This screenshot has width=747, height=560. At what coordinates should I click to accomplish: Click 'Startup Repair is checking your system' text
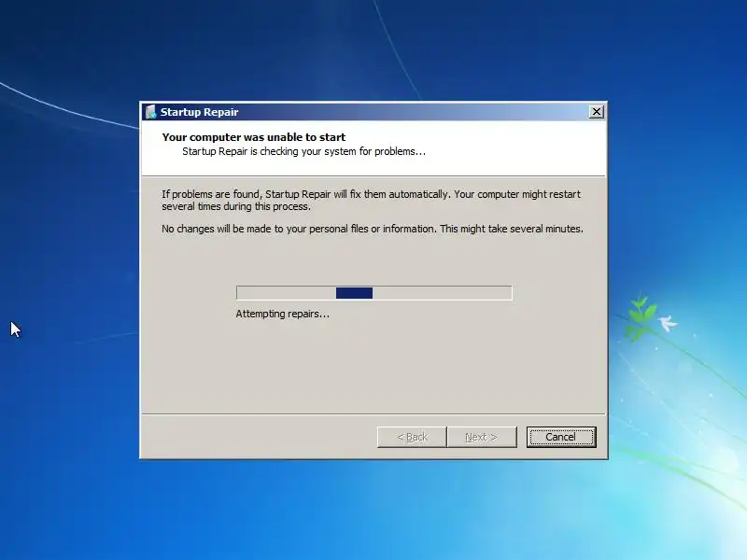click(304, 151)
